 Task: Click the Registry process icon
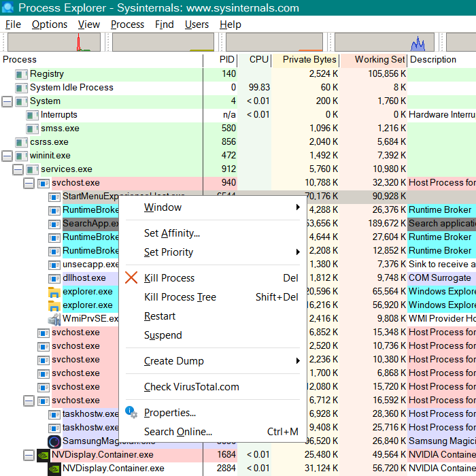coord(21,74)
